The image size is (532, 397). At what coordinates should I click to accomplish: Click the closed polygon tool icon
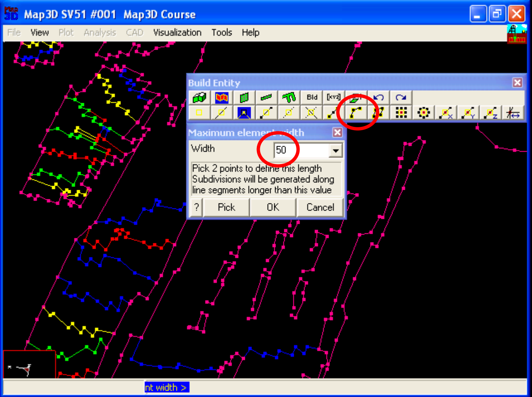tap(378, 112)
